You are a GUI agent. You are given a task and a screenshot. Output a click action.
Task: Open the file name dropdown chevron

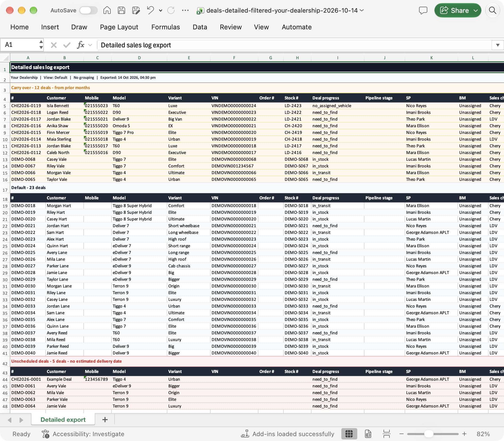point(362,10)
